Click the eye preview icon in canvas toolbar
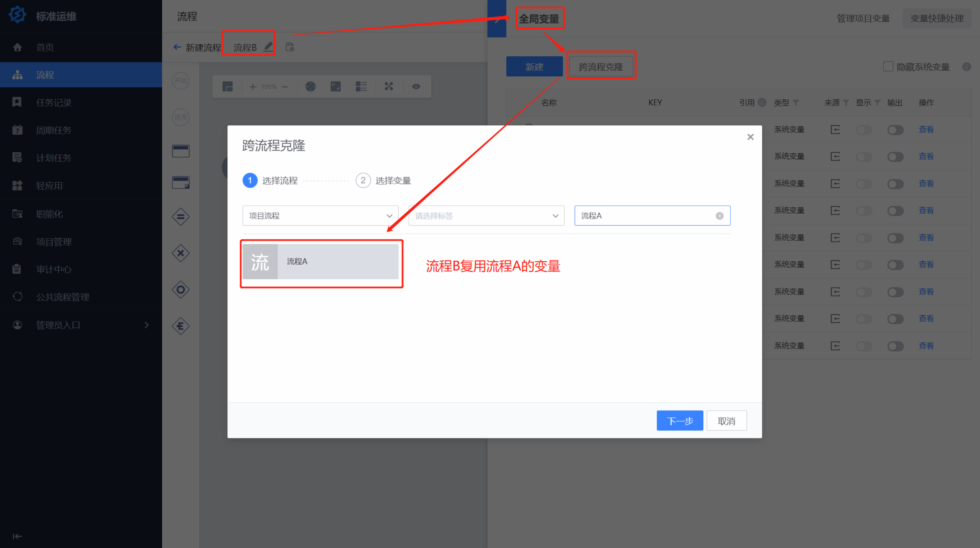Screen dimensions: 980x548 tap(416, 87)
